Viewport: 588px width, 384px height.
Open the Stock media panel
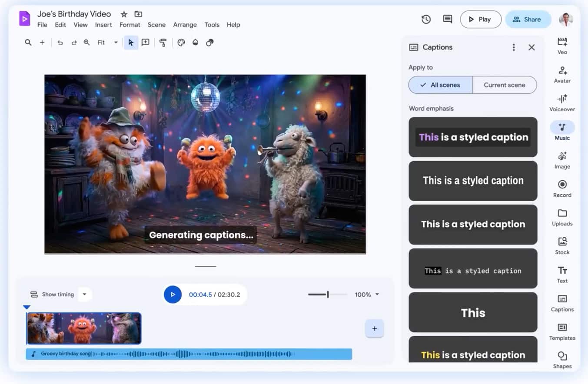pyautogui.click(x=562, y=245)
